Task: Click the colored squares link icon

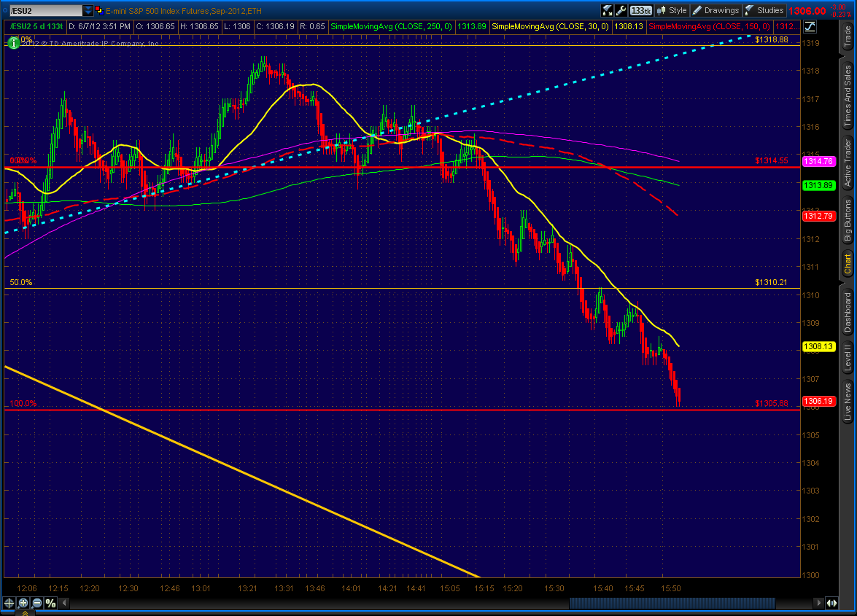Action: click(x=99, y=10)
